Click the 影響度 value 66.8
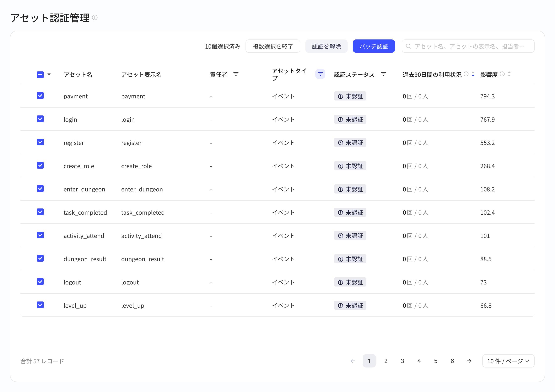Image resolution: width=555 pixels, height=392 pixels. click(486, 305)
